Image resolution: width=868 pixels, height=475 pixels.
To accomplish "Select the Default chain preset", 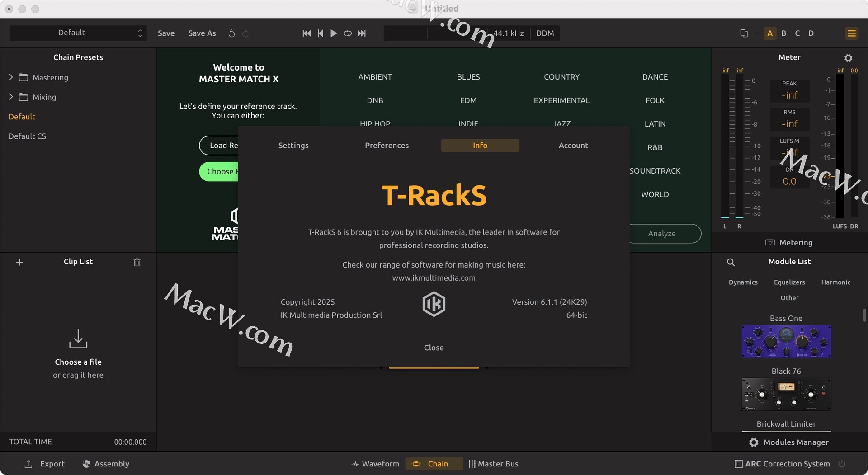I will pyautogui.click(x=22, y=117).
